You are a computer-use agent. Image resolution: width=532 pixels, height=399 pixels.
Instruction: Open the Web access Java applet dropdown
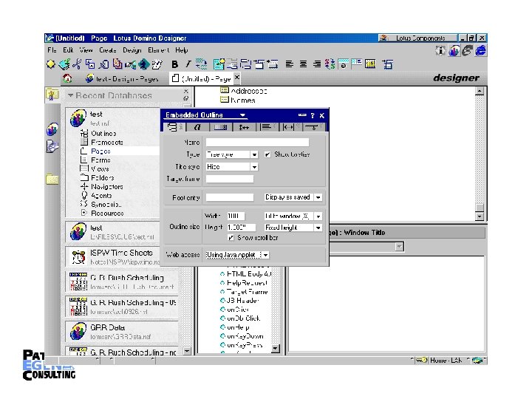(266, 255)
